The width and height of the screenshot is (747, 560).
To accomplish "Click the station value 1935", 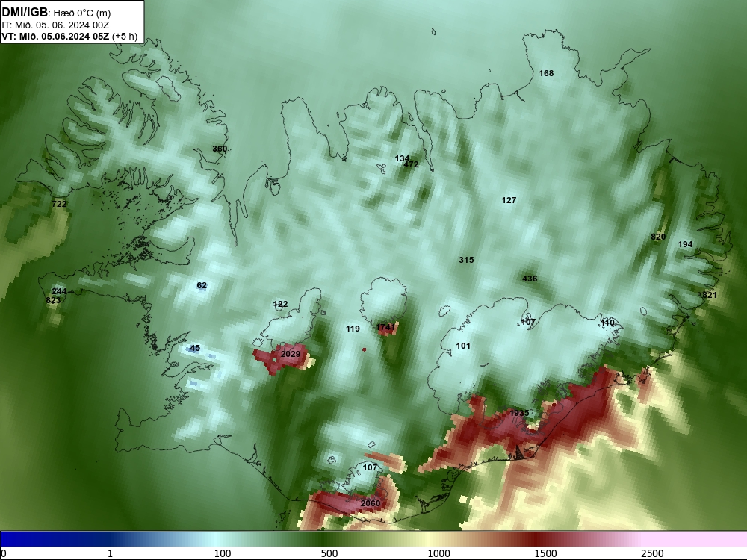I will tap(519, 413).
